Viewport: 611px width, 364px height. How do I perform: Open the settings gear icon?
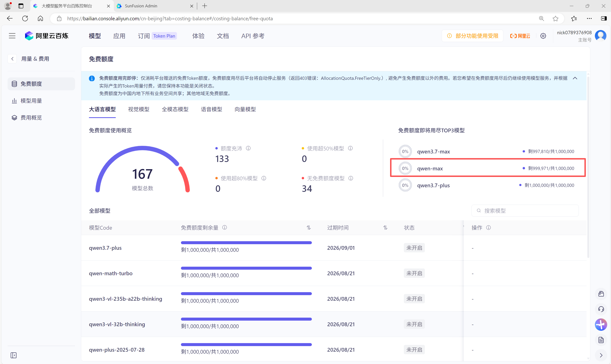(543, 36)
